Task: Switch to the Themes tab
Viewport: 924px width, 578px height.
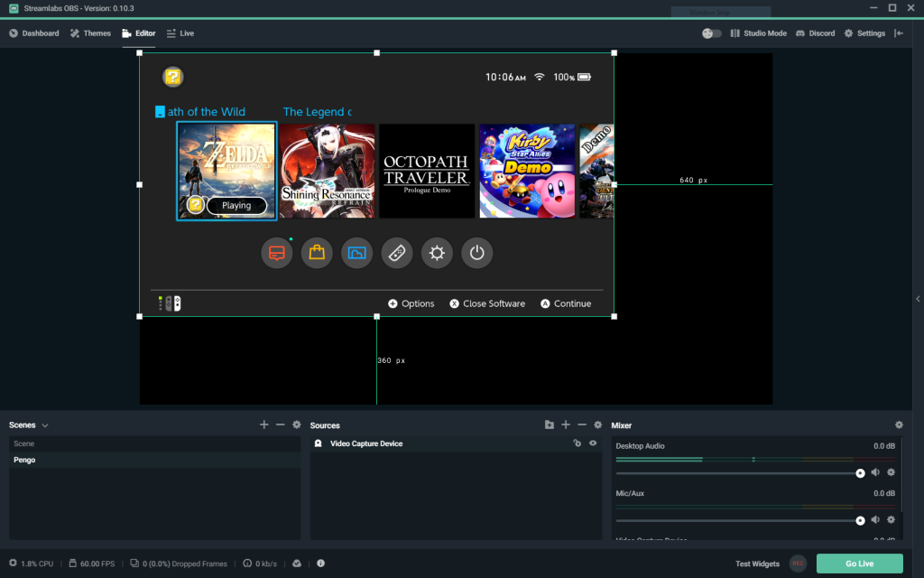Action: click(90, 33)
